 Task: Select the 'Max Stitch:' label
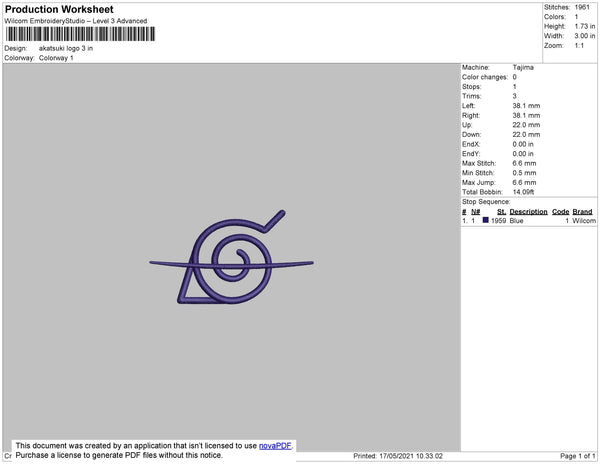479,163
